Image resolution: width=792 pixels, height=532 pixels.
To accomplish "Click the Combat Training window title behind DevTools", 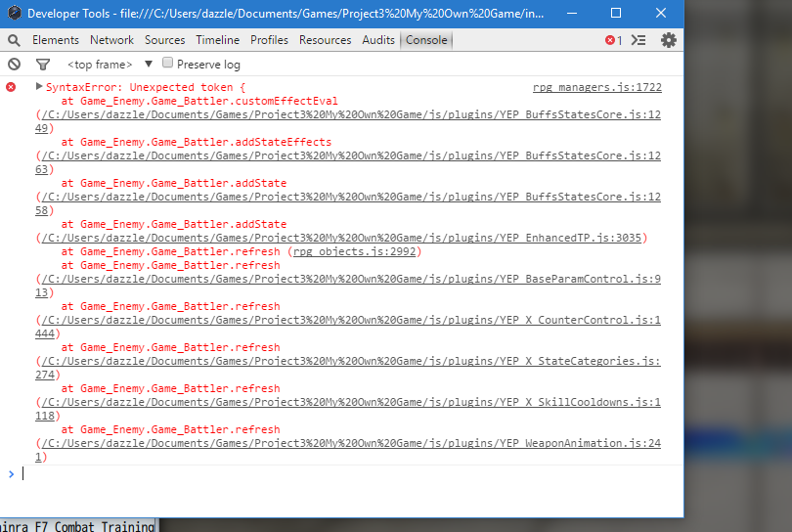I will (x=78, y=526).
